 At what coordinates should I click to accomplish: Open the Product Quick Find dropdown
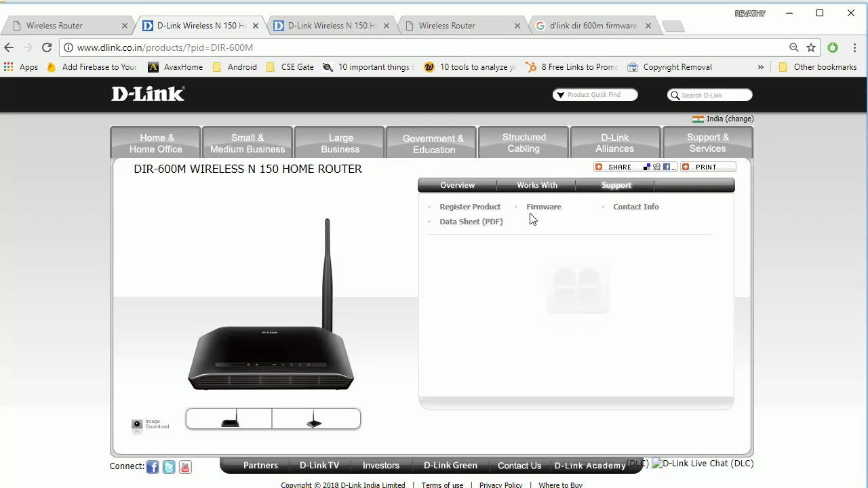595,95
